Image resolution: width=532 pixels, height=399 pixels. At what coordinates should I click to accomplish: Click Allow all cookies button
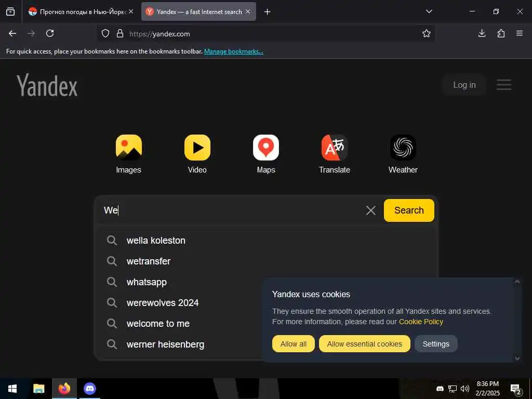pos(293,344)
